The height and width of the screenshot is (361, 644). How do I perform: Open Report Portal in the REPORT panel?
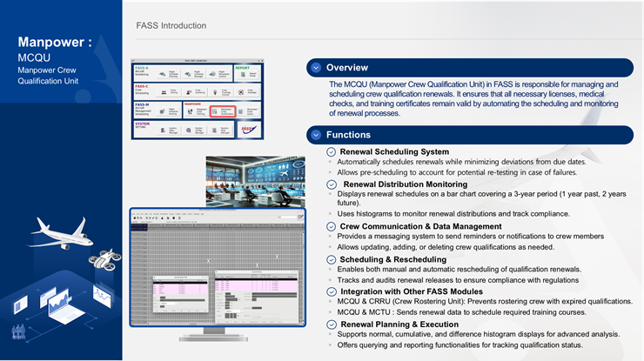(250, 75)
